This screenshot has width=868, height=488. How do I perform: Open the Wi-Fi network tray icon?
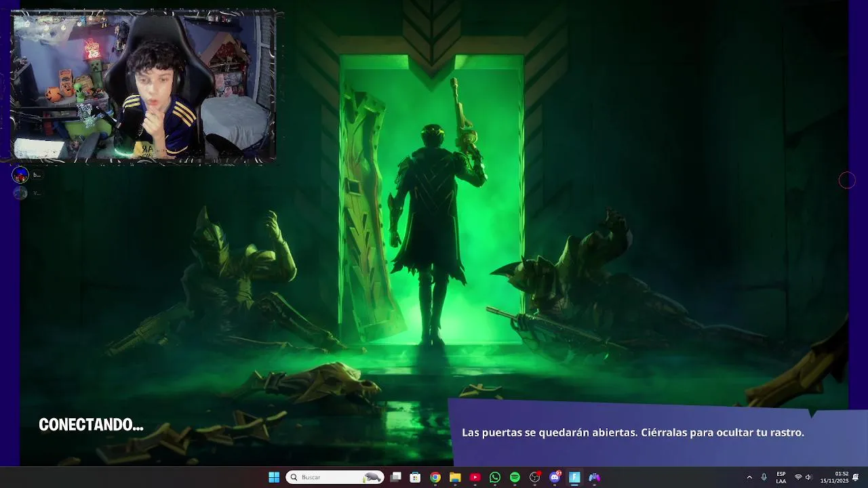pyautogui.click(x=798, y=477)
